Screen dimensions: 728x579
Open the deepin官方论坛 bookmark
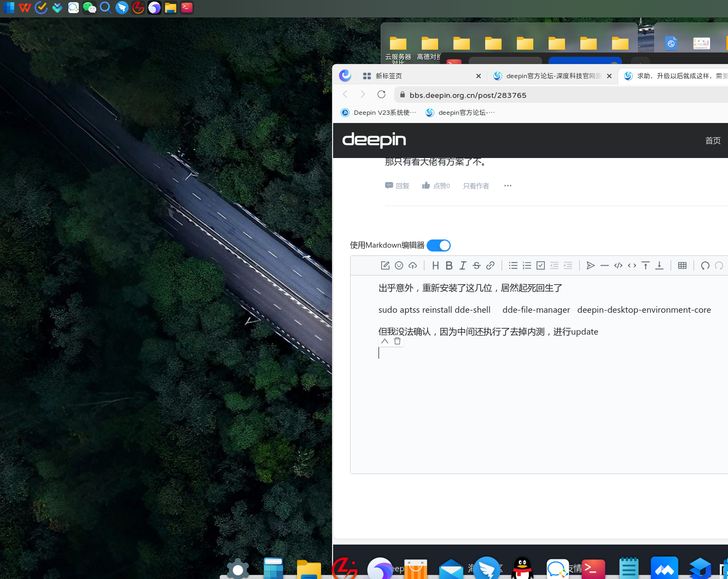click(x=460, y=113)
